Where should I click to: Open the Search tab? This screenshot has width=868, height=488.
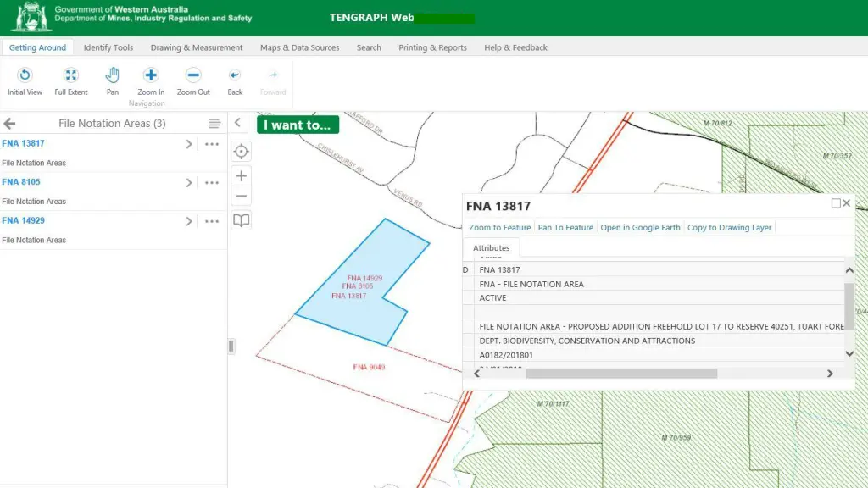click(369, 47)
